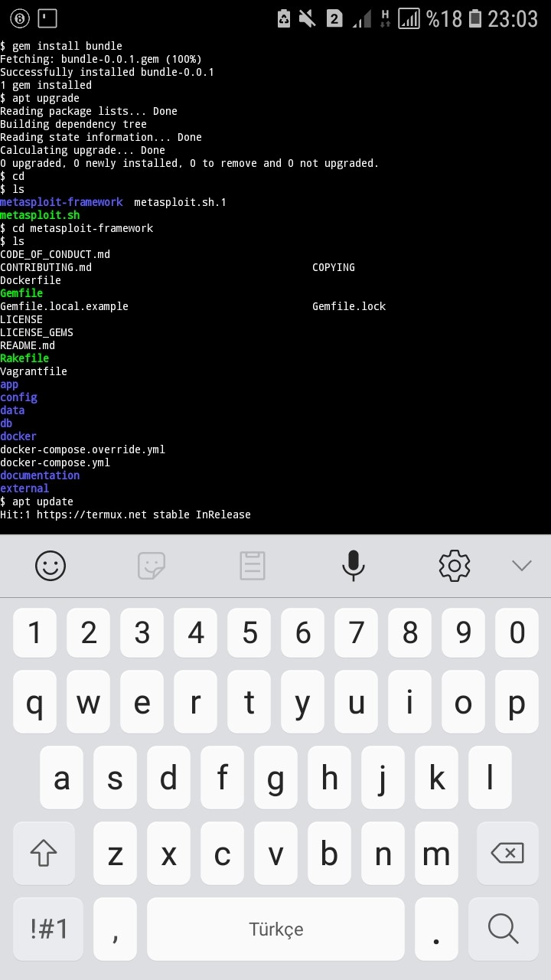The height and width of the screenshot is (980, 551).
Task: Tap the docker-compose.override.yml file name
Action: coord(83,449)
